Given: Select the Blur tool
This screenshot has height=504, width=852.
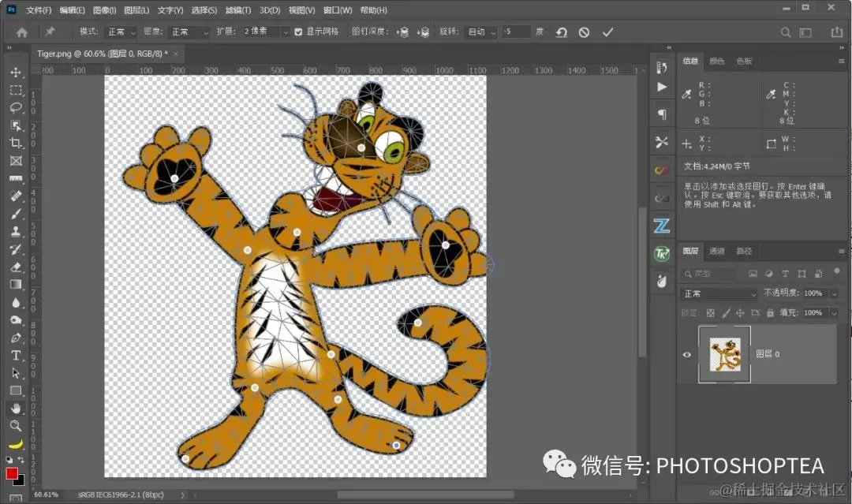Looking at the screenshot, I should coord(16,302).
